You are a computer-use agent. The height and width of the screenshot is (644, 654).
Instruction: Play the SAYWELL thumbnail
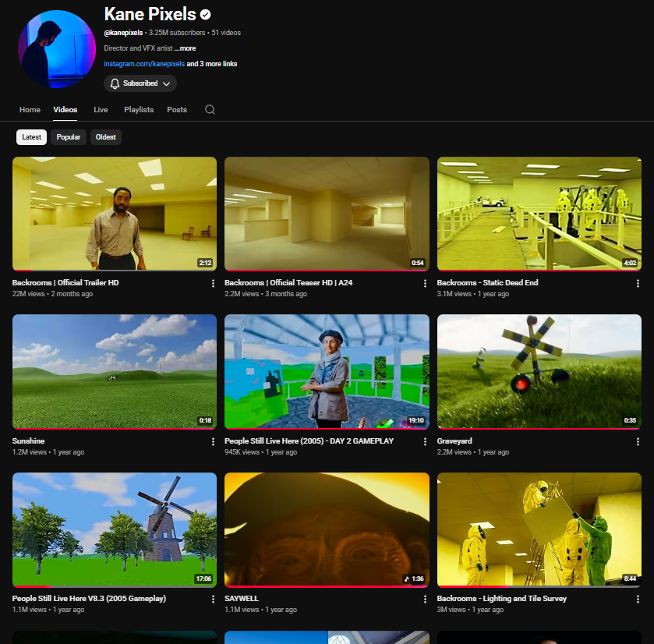[x=327, y=529]
